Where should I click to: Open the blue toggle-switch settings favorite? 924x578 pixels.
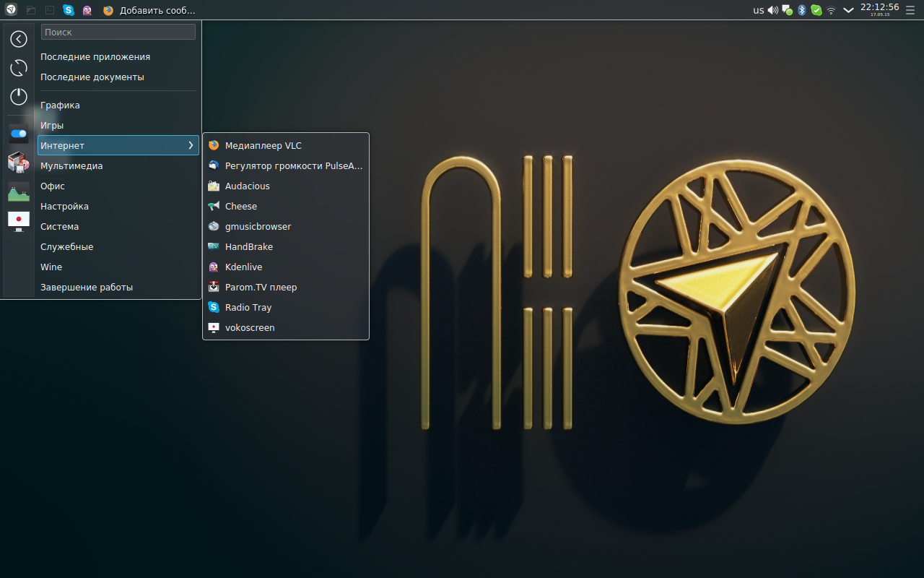click(x=19, y=134)
